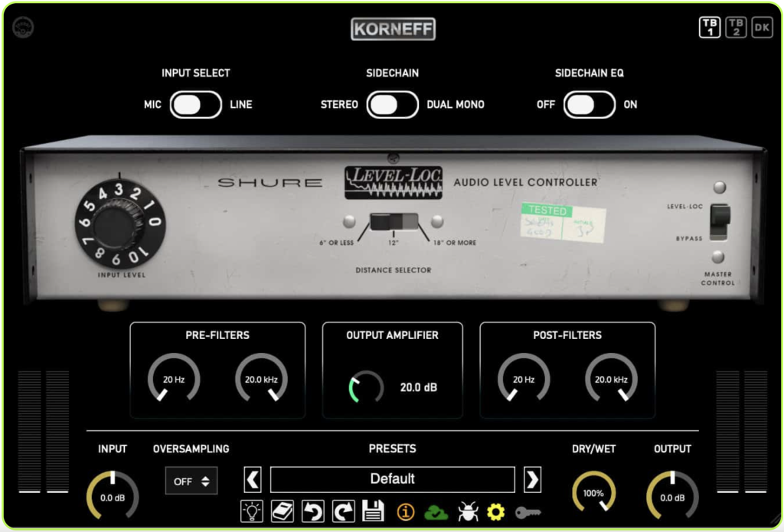This screenshot has width=784, height=532.
Task: Toggle the Sidechain Stereo/Dual Mono switch
Action: 393,105
